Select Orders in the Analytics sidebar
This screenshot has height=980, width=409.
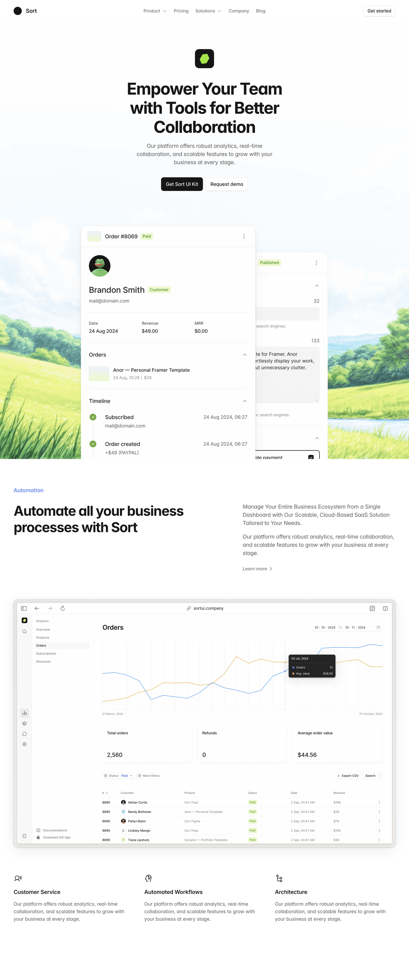62,646
